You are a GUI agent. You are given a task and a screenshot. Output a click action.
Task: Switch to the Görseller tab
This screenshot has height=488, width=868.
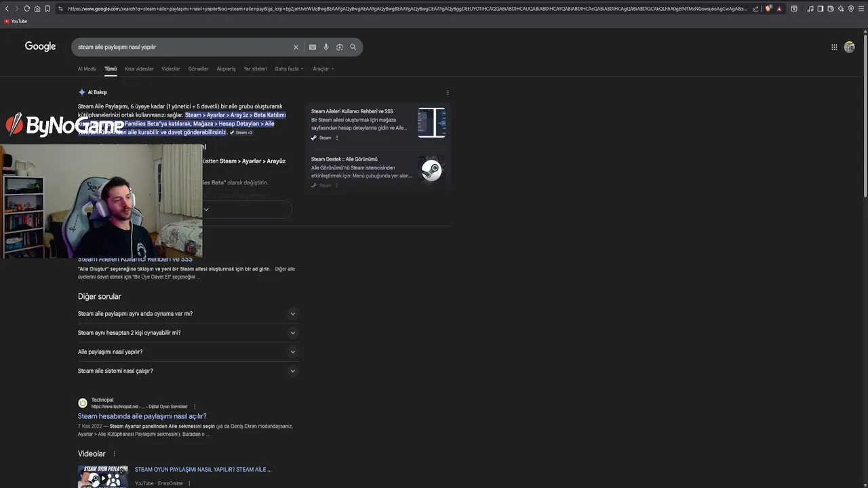point(199,68)
